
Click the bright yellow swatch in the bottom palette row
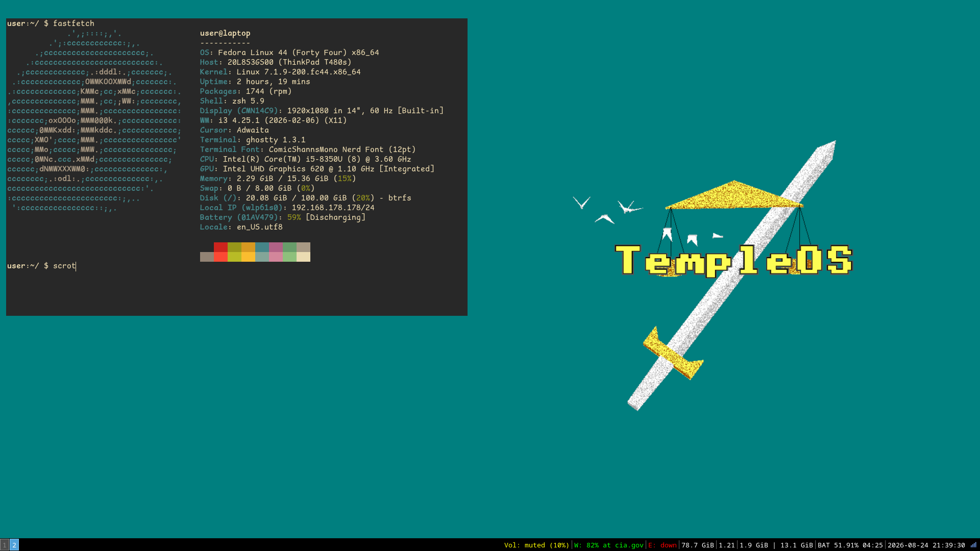click(x=248, y=257)
